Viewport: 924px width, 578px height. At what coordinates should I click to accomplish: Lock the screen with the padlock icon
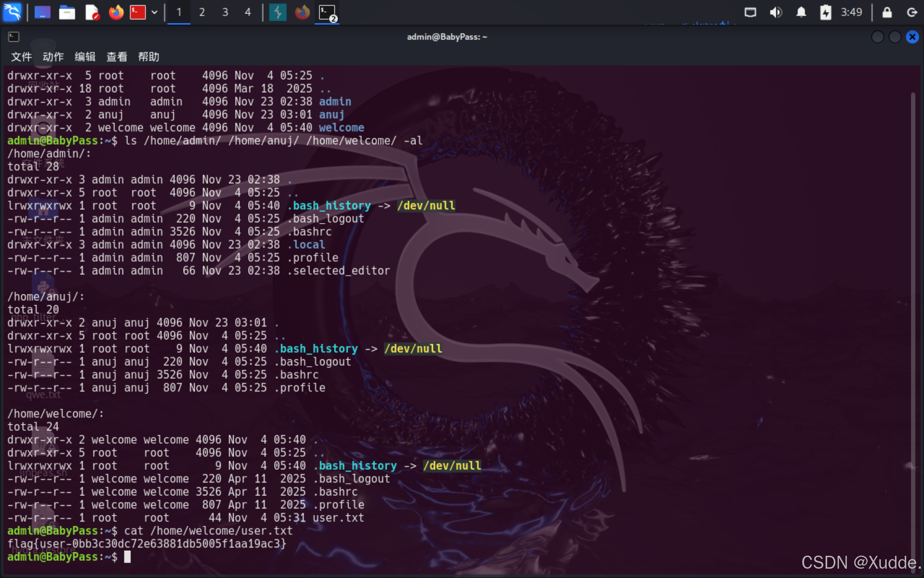tap(887, 12)
